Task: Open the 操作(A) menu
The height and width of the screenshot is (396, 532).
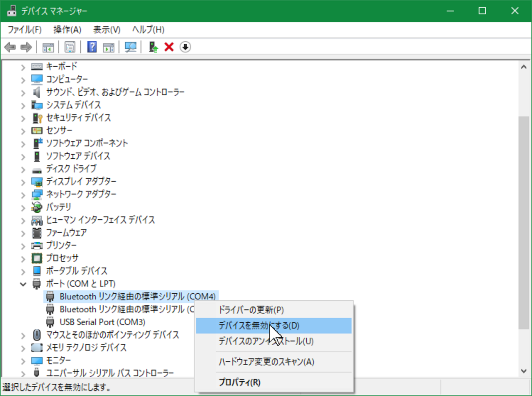Action: (67, 30)
